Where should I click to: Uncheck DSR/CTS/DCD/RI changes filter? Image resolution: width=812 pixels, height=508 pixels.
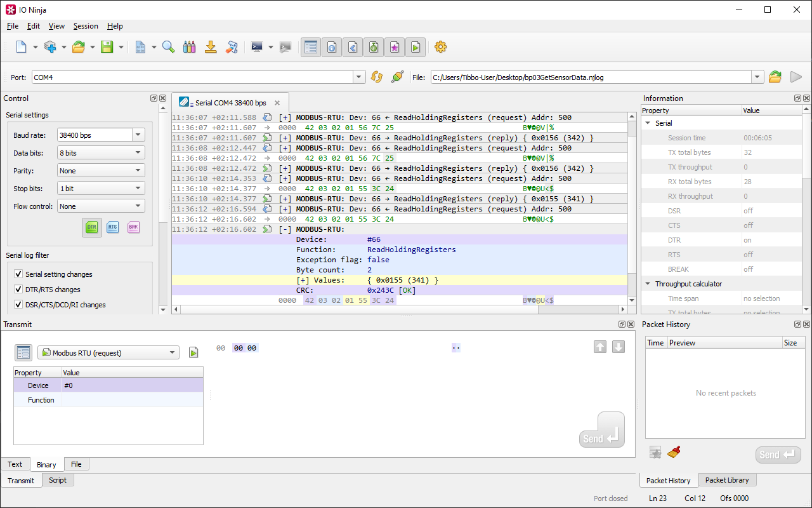tap(18, 305)
